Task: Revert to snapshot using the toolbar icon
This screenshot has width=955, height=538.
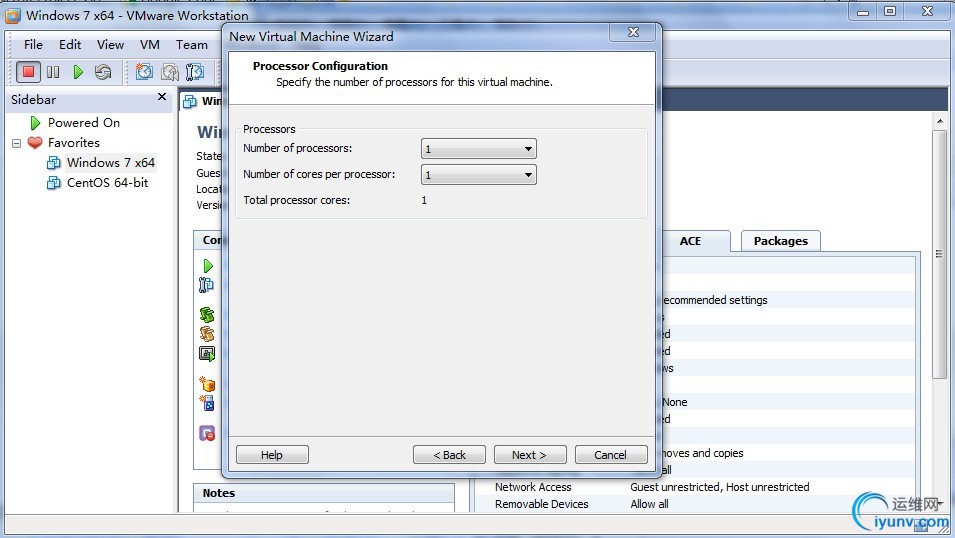Action: 169,72
